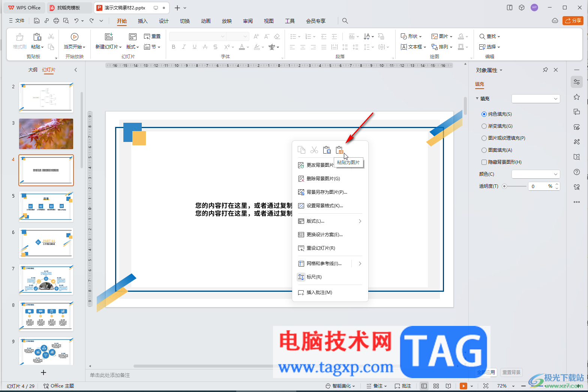Viewport: 588px width, 392px height.
Task: Click the Print icon in quick access toolbar
Action: 56,21
